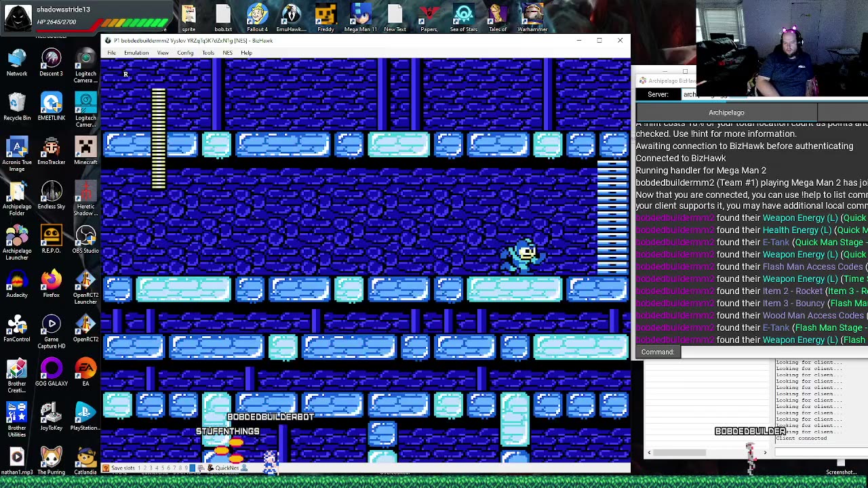Open the Help menu in BizHawk
This screenshot has height=488, width=868.
[246, 53]
